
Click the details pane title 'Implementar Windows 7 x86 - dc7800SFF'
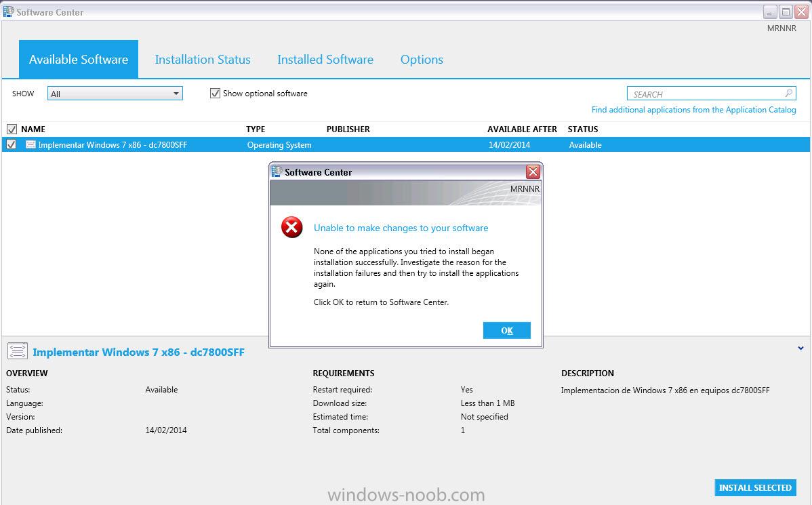pos(138,352)
